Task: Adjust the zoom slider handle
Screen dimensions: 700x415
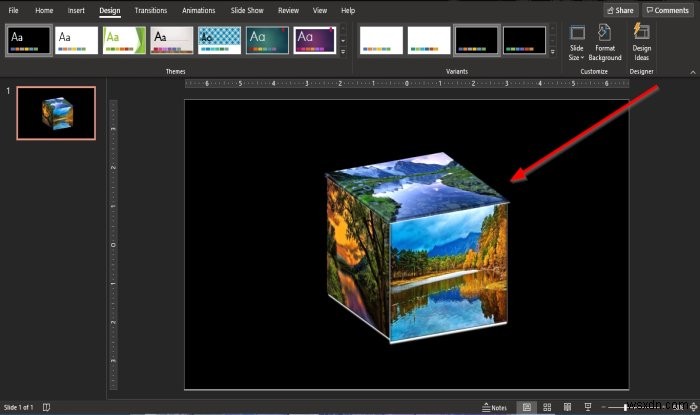Action: coord(625,407)
